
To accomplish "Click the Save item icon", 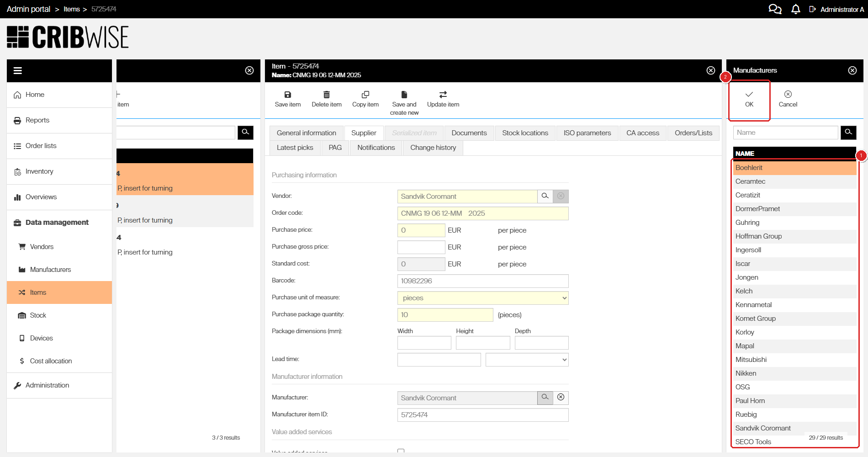I will tap(288, 95).
